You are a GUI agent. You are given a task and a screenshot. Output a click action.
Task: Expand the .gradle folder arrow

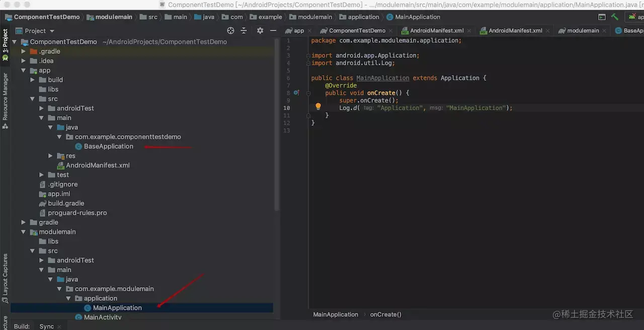(23, 51)
